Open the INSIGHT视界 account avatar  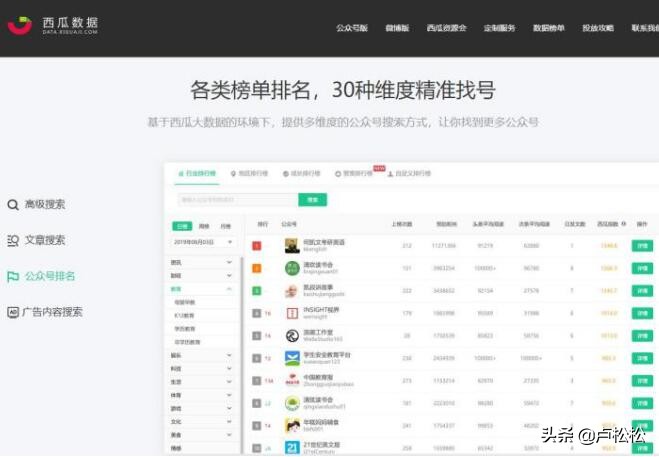click(x=292, y=313)
